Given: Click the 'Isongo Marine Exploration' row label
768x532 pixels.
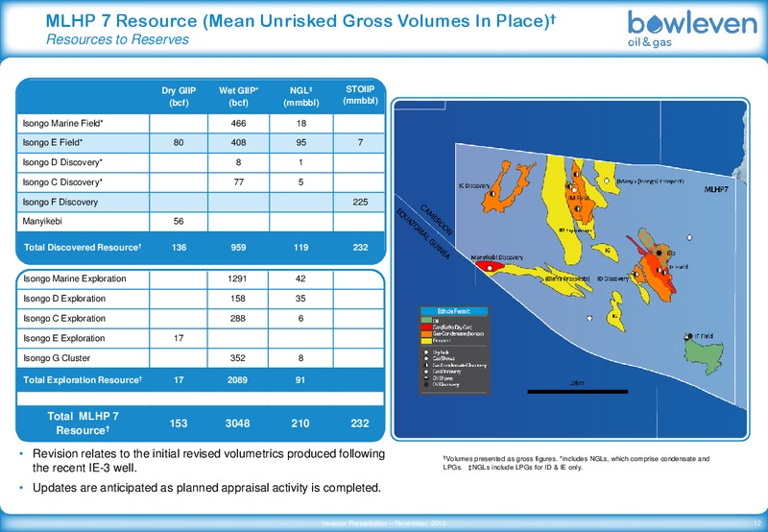Looking at the screenshot, I should (x=75, y=278).
